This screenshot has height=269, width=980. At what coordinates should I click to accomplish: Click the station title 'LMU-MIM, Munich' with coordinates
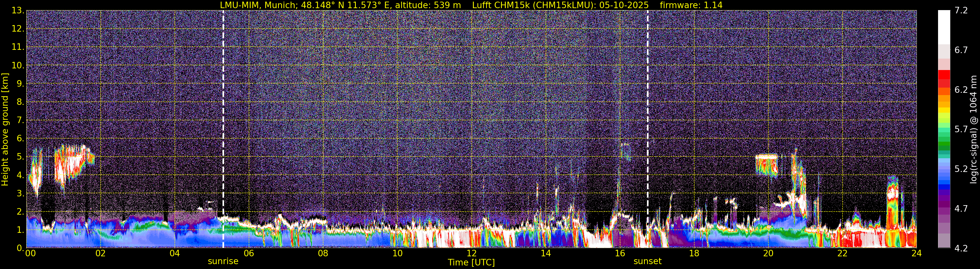[341, 5]
